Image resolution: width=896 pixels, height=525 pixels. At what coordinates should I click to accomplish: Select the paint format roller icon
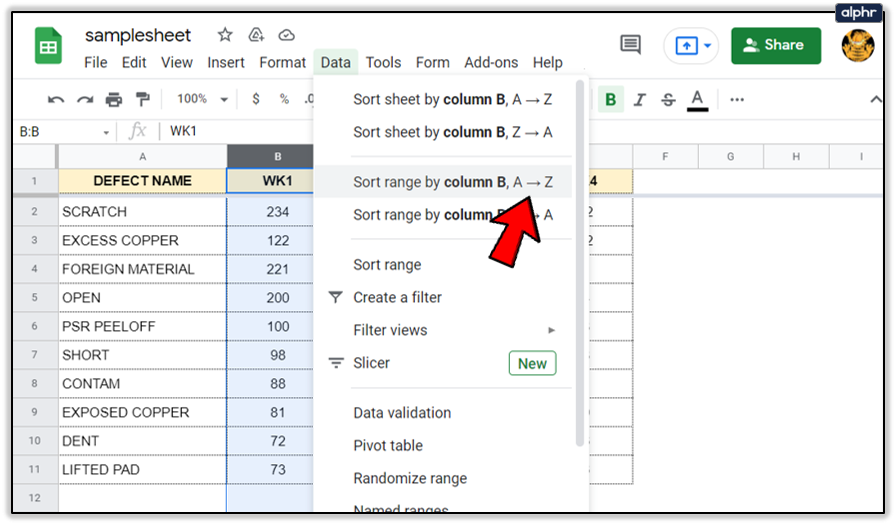tap(142, 100)
